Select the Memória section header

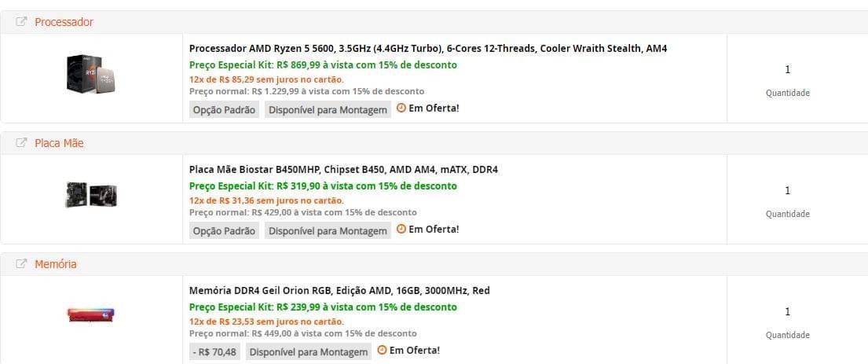tap(434, 264)
